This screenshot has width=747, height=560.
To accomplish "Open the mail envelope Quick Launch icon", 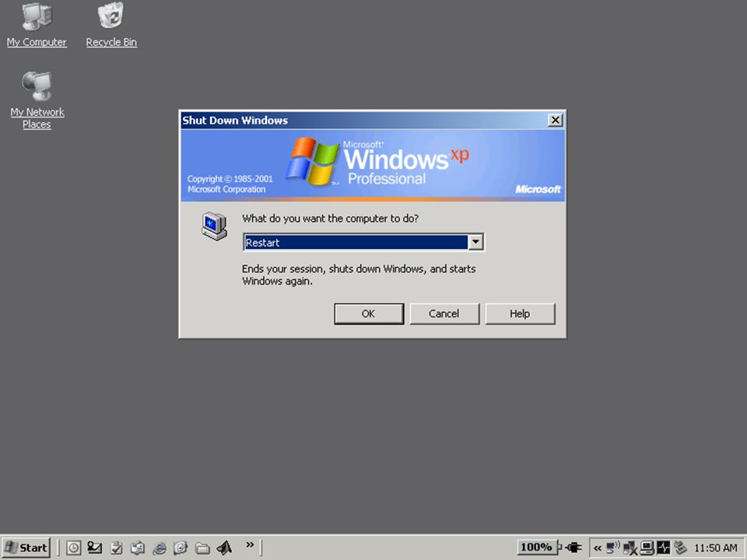I will coord(94,548).
